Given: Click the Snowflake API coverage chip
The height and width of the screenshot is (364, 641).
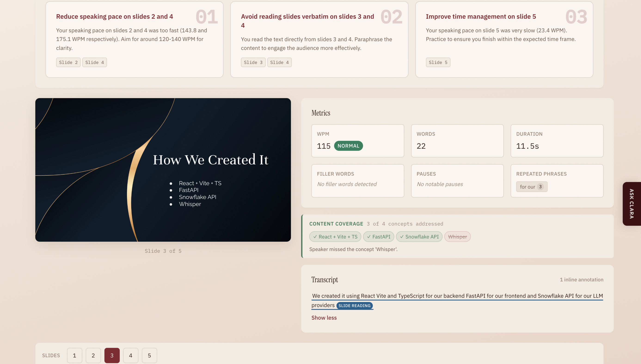Looking at the screenshot, I should [419, 237].
